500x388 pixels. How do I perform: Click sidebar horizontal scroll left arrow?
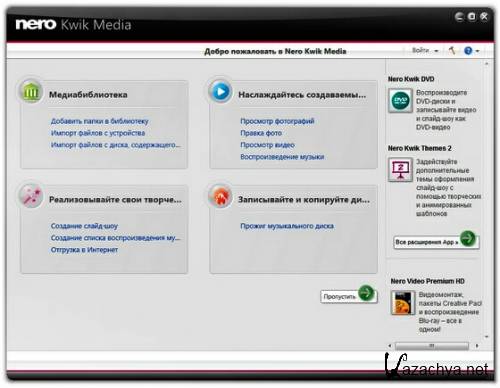pos(390,346)
